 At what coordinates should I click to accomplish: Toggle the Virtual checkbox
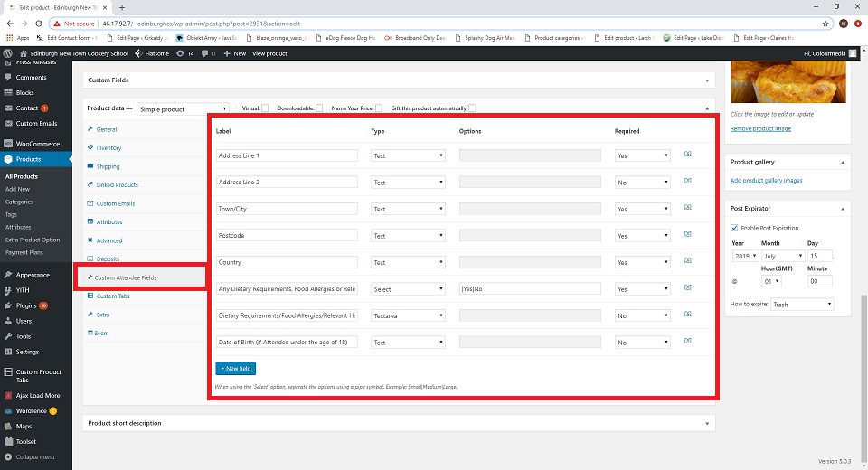265,108
